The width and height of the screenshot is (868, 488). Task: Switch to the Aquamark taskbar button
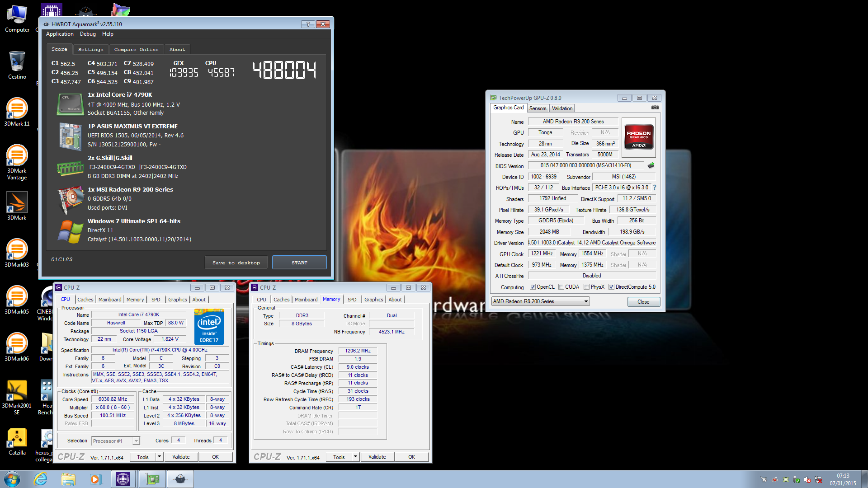pyautogui.click(x=180, y=479)
